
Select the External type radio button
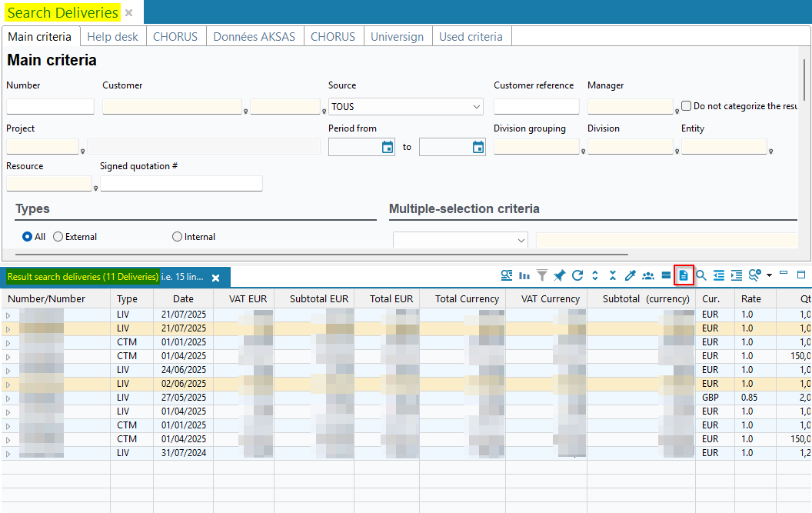58,237
